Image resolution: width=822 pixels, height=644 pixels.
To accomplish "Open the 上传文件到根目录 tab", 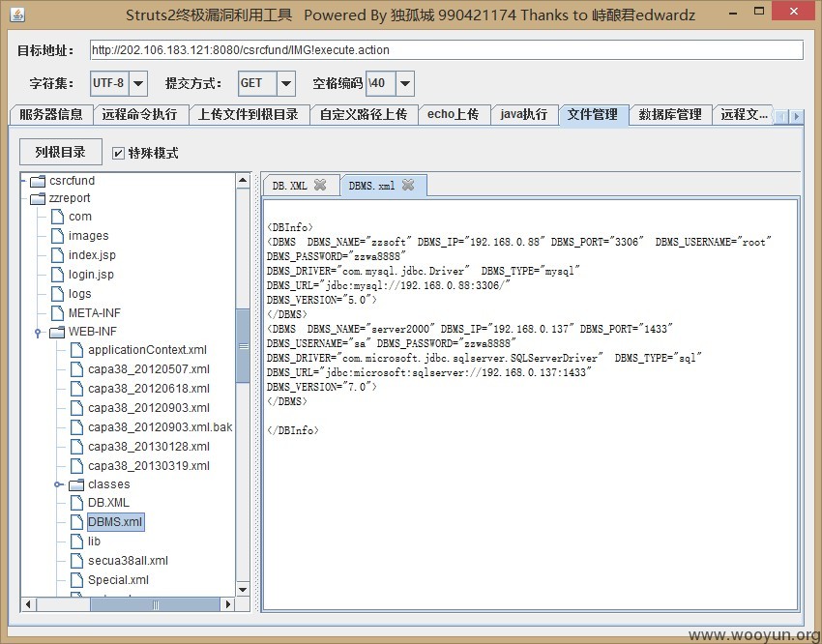I will pos(249,114).
